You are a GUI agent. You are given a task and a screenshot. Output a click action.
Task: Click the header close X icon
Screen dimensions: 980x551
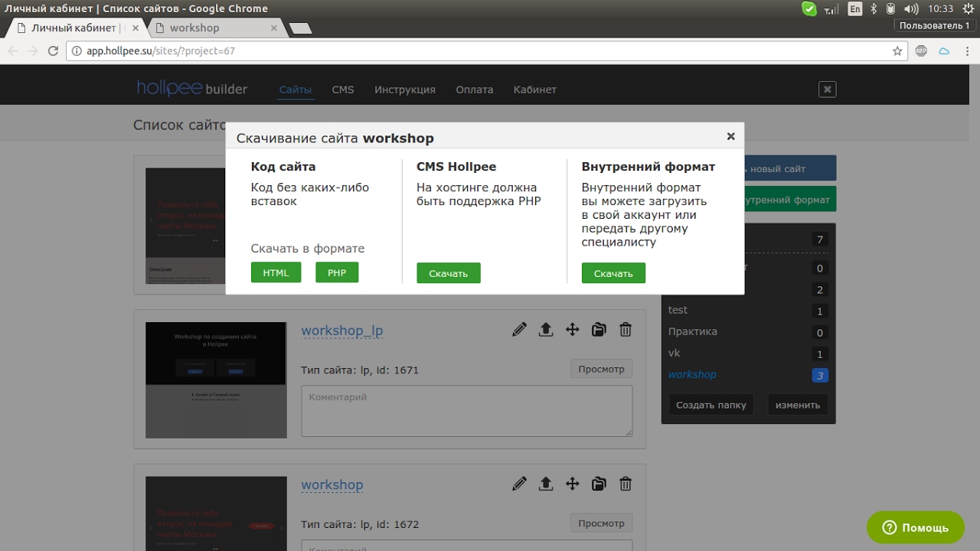[x=827, y=89]
